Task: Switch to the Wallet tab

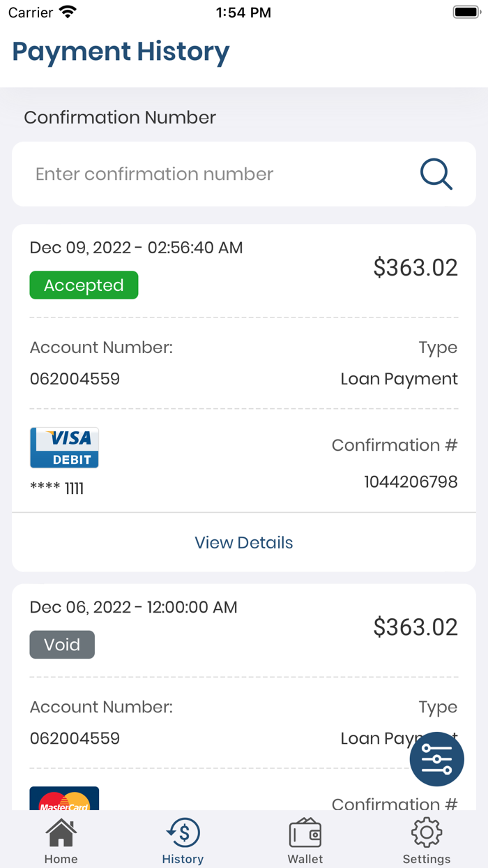Action: pos(305,839)
